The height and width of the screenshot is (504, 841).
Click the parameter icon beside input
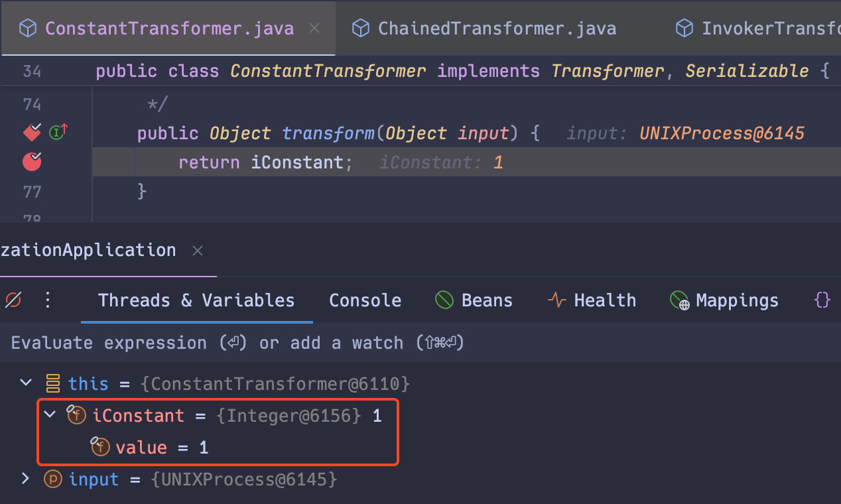[x=52, y=479]
